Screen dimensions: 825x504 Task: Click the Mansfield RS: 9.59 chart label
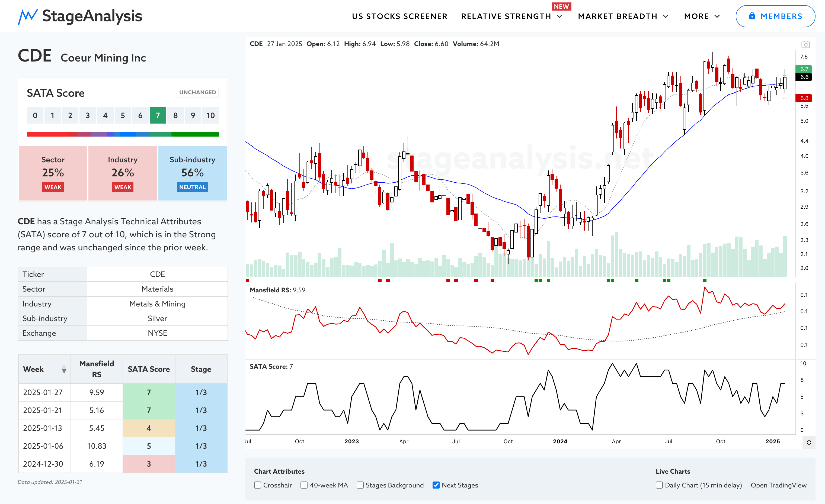coord(277,290)
